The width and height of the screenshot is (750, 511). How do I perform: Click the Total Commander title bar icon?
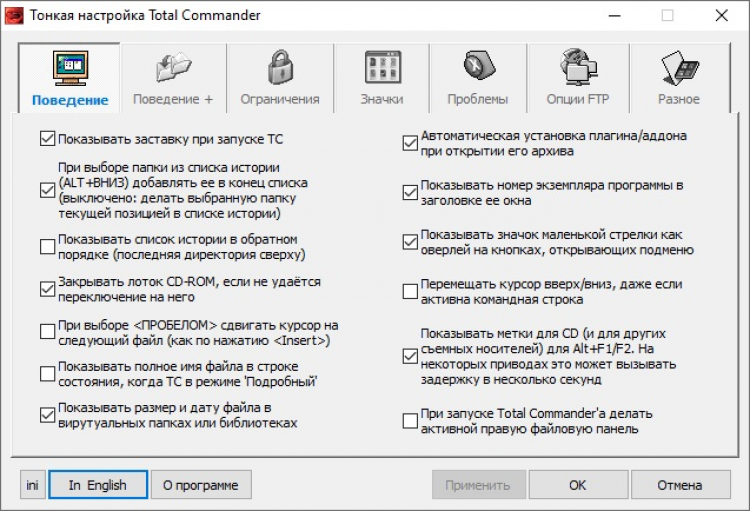[x=14, y=15]
